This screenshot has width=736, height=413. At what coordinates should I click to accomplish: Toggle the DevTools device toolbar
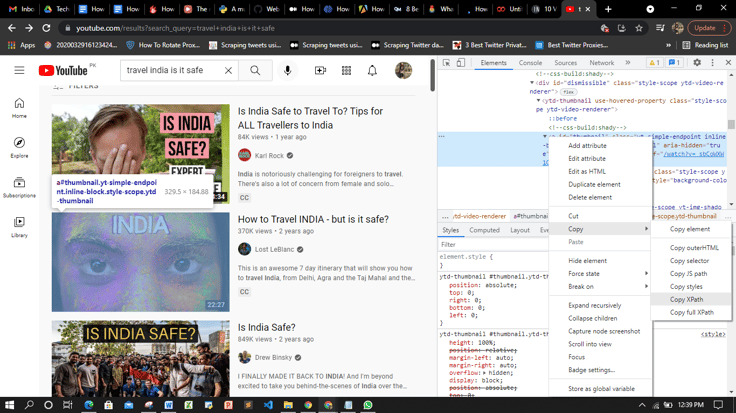pos(461,62)
